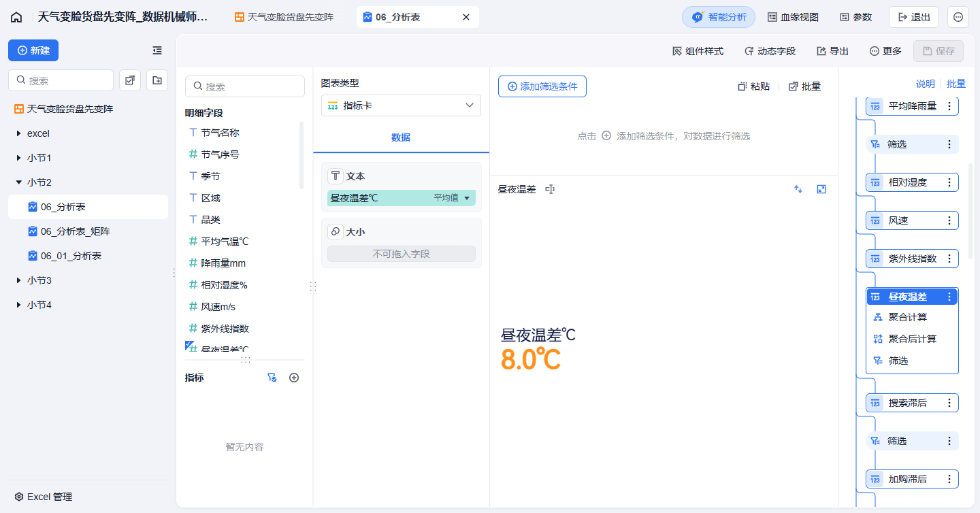Screen dimensions: 980x513
Task: Open the kebab menu on the 搜索滞后 card
Action: pos(949,403)
